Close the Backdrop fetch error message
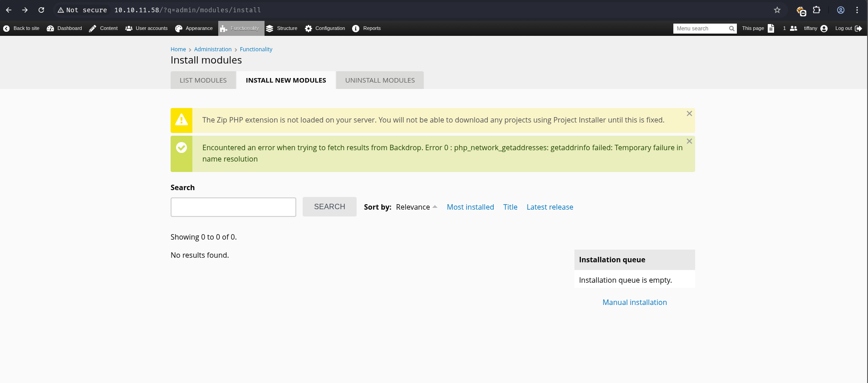 [689, 141]
